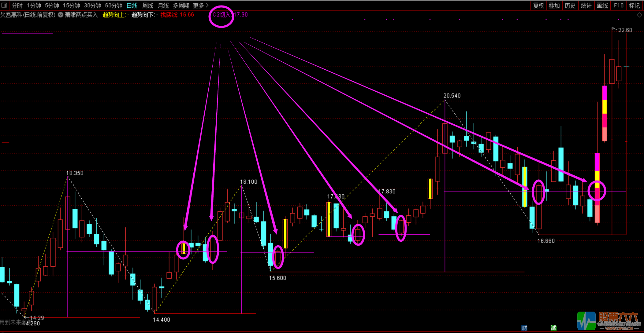The image size is (644, 333).
Task: Expand 更多 period options
Action: (200, 5)
